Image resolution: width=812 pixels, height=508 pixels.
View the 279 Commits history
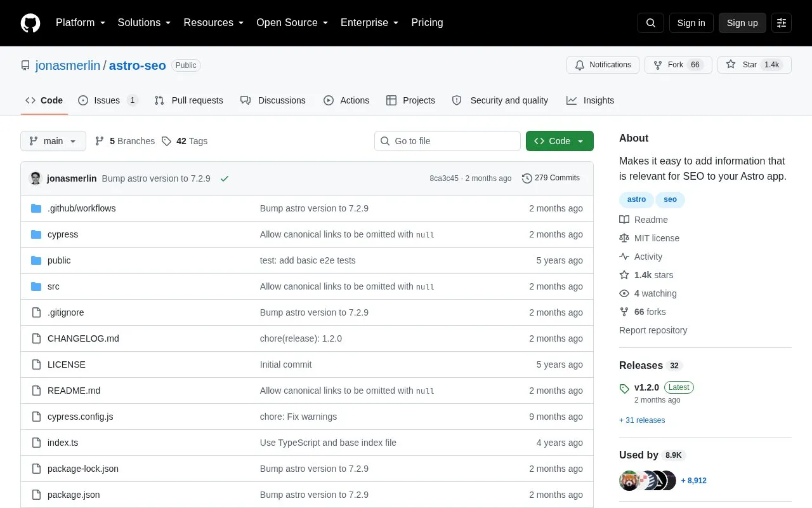(551, 178)
